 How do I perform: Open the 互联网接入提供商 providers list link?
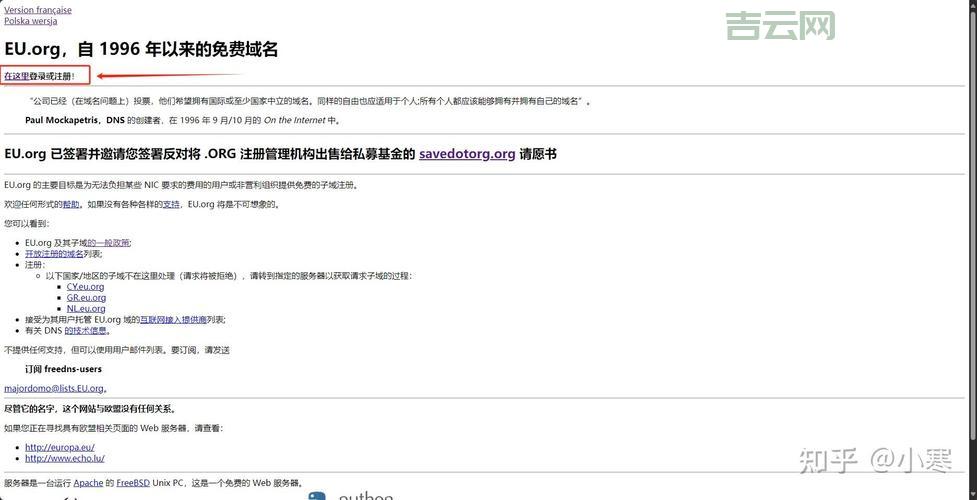tap(173, 319)
